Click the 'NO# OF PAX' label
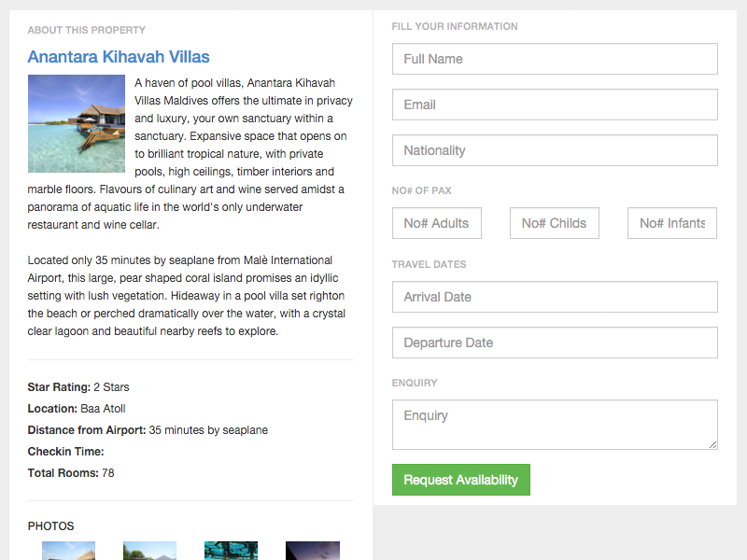747x560 pixels. coord(422,190)
